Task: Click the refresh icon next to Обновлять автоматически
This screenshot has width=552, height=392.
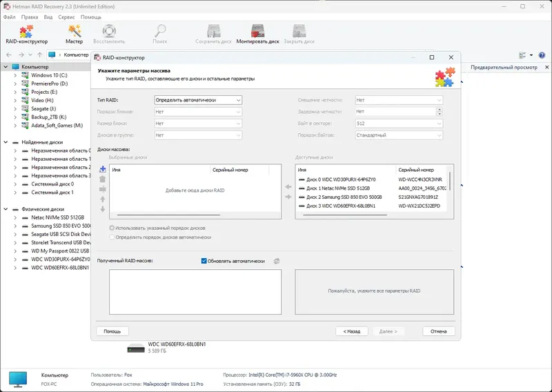Action: coord(277,261)
